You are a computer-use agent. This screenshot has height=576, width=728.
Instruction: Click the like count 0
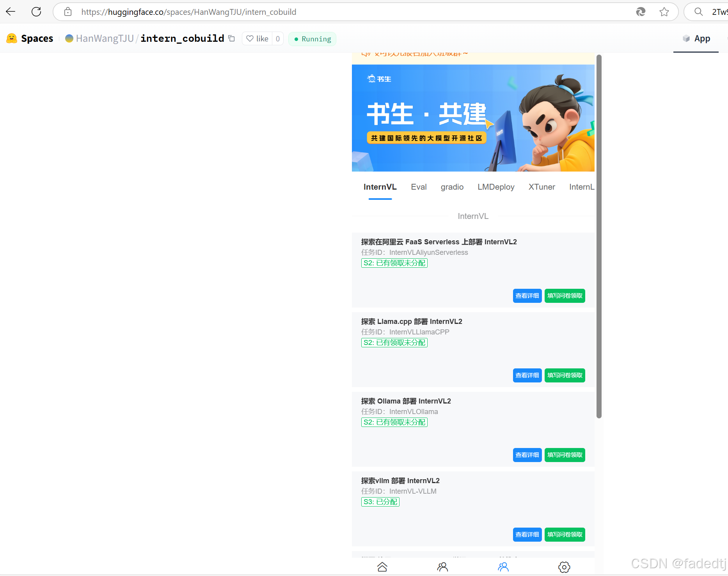278,39
